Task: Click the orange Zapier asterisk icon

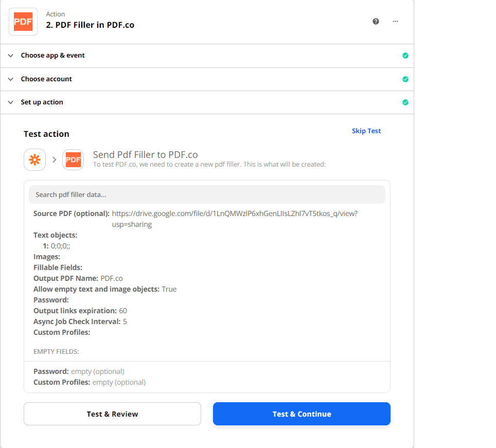Action: coord(34,160)
